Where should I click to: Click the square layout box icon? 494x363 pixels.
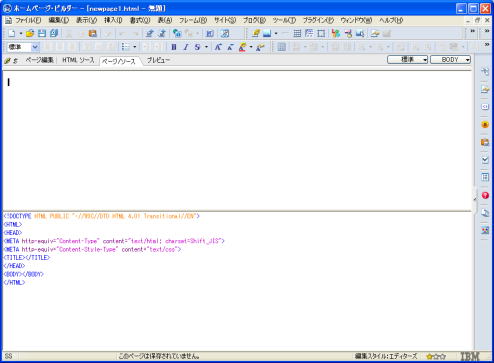coord(321,33)
